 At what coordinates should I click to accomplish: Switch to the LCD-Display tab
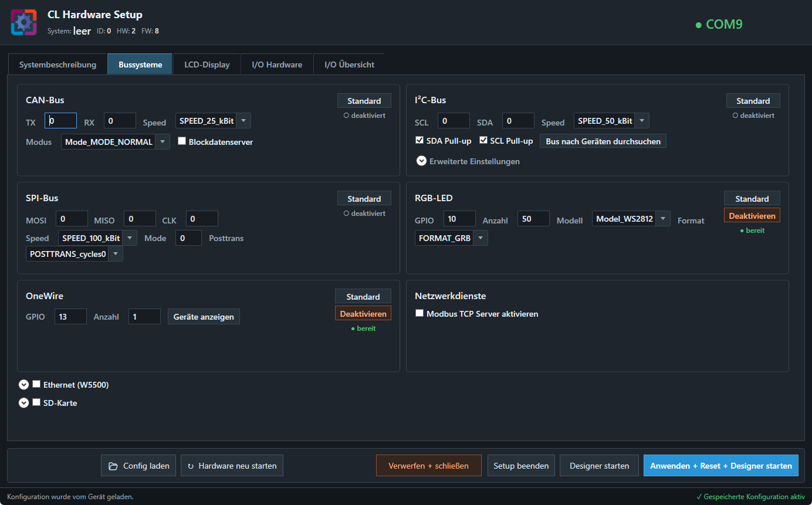(x=207, y=65)
